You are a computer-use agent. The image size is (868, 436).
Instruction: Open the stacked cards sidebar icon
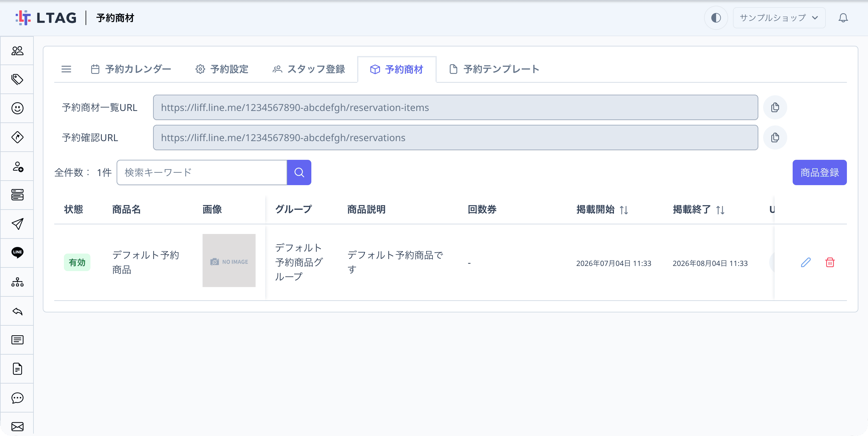point(17,195)
